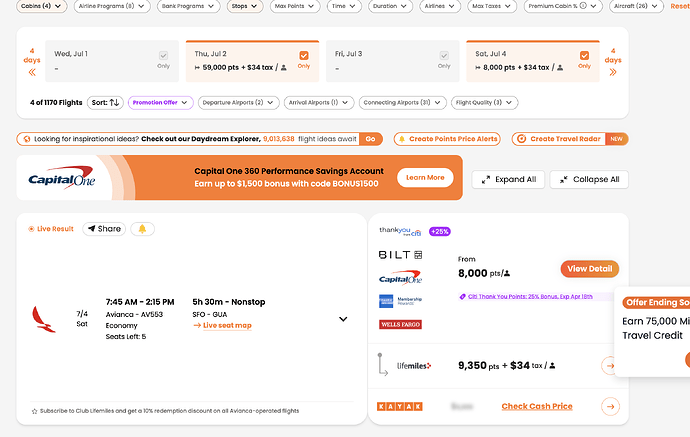Click the Citi ThankYou logo
This screenshot has width=690, height=437.
point(400,231)
